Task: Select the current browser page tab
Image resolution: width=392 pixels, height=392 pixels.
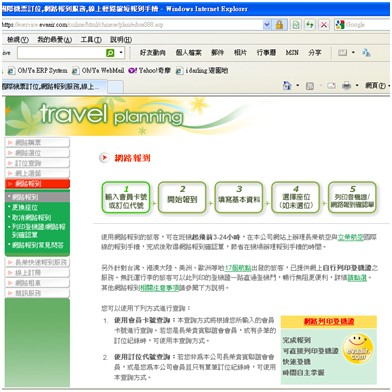Action: 53,87
